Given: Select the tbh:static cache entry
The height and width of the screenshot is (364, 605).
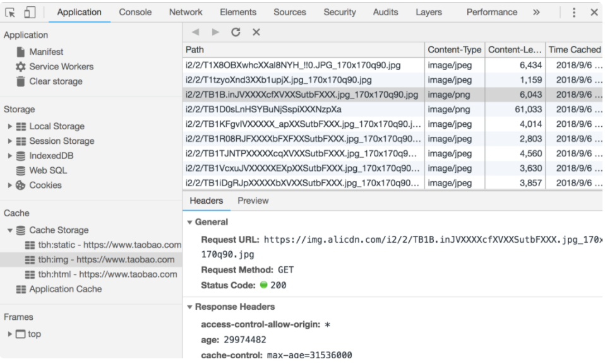Looking at the screenshot, I should (103, 245).
